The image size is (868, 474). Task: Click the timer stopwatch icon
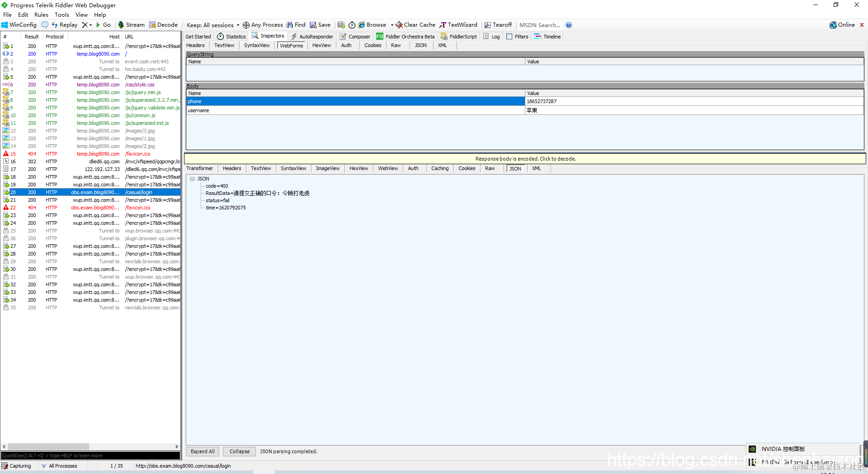click(352, 25)
